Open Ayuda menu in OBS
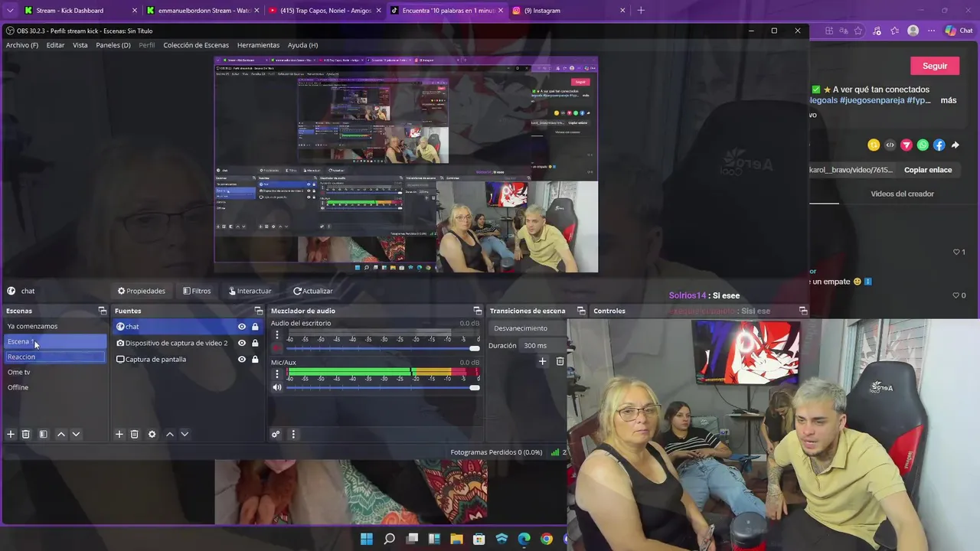The height and width of the screenshot is (551, 980). click(x=302, y=45)
